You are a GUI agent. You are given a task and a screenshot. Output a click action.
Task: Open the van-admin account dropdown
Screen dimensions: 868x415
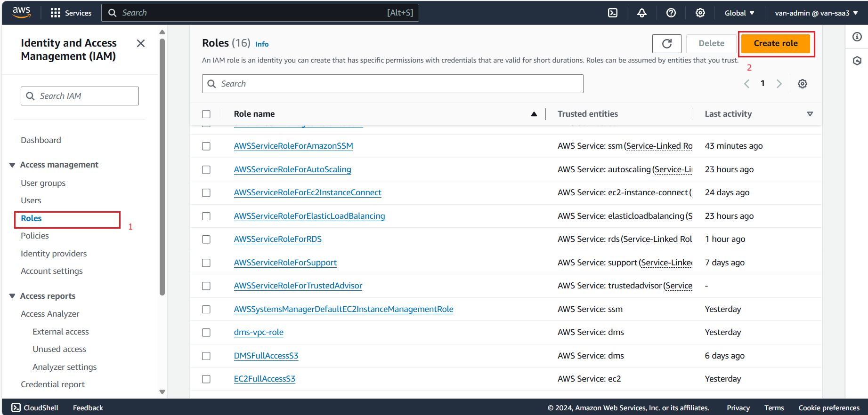click(817, 13)
